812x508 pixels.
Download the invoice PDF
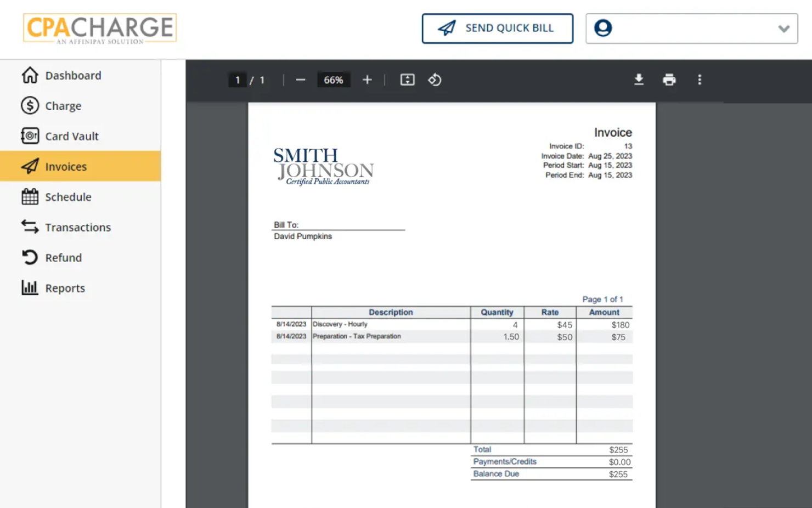(x=639, y=80)
